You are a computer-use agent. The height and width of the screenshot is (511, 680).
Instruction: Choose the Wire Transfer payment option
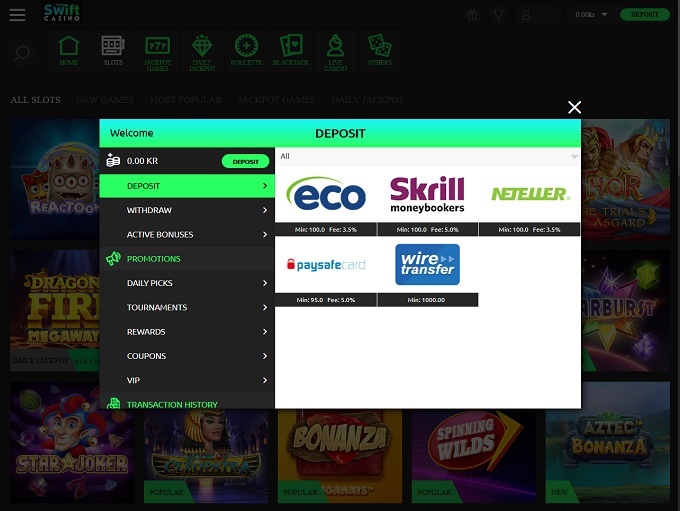click(427, 265)
